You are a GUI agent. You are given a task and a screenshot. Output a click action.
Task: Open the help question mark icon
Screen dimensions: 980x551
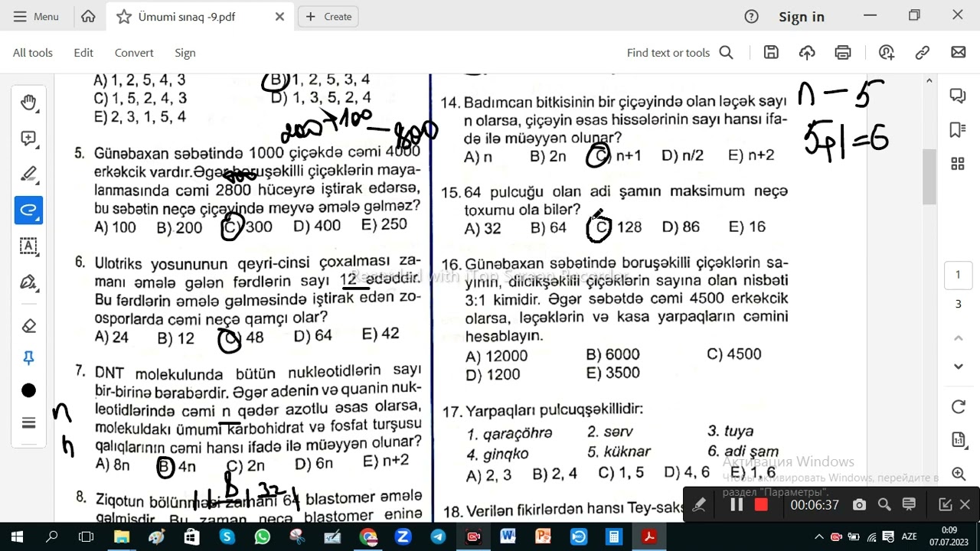click(751, 17)
